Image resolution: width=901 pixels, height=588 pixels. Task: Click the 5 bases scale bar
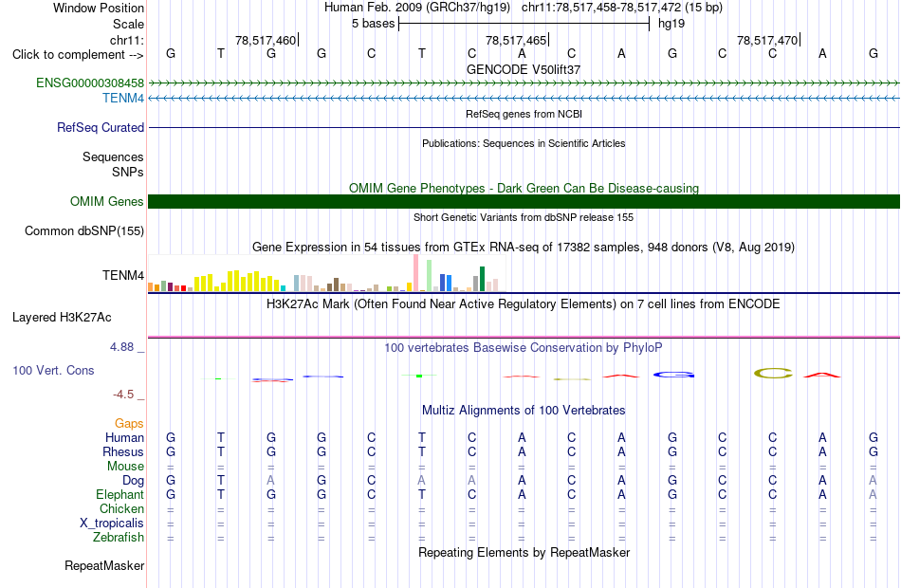pyautogui.click(x=524, y=24)
